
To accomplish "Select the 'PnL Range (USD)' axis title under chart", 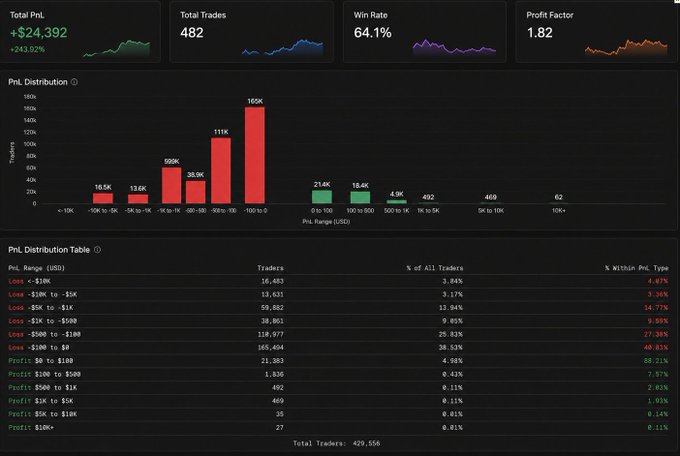I will click(x=326, y=222).
